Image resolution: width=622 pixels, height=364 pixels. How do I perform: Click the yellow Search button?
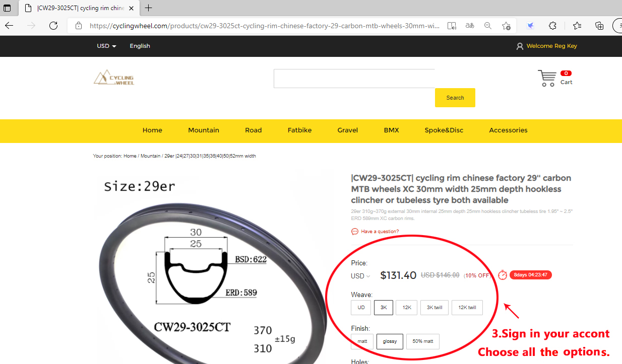[x=455, y=98]
